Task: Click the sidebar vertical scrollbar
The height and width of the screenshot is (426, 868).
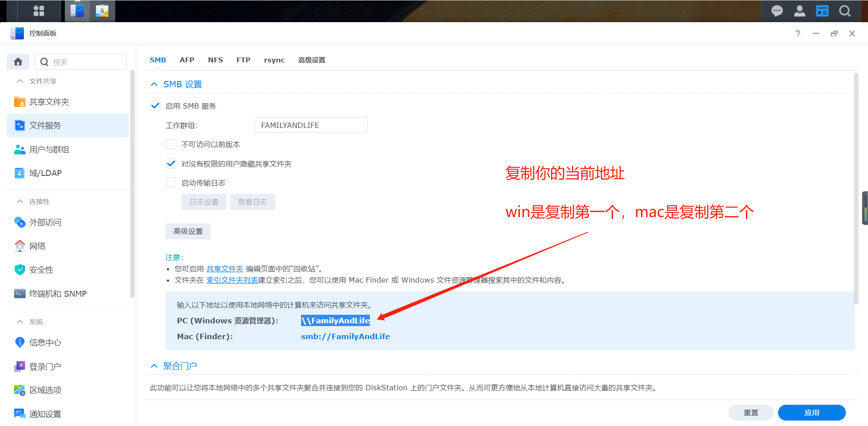Action: (132, 184)
